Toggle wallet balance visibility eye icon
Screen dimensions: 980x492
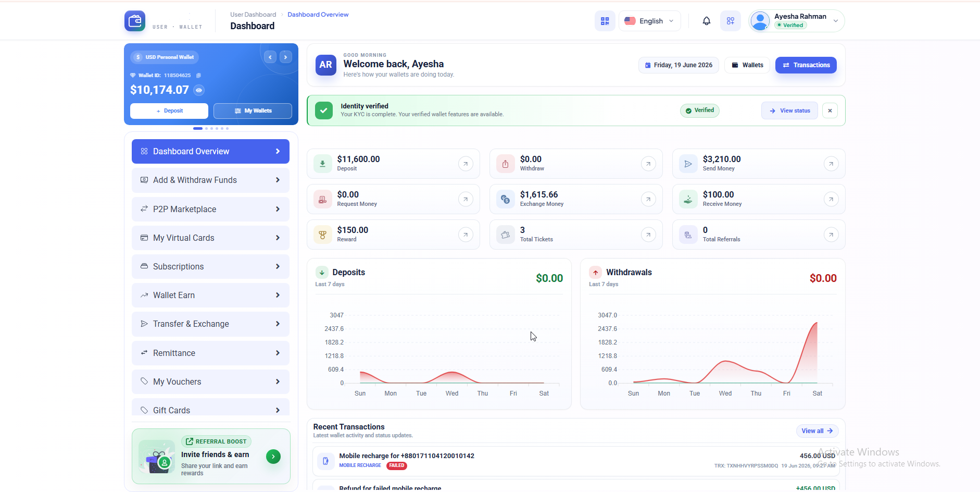tap(199, 90)
